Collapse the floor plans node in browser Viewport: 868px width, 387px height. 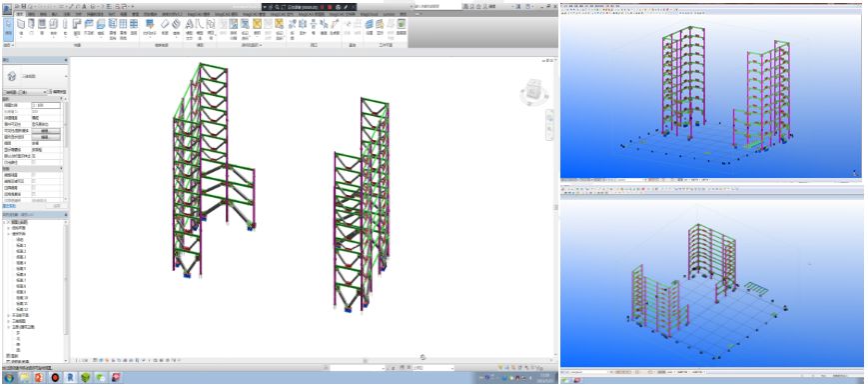coord(8,234)
